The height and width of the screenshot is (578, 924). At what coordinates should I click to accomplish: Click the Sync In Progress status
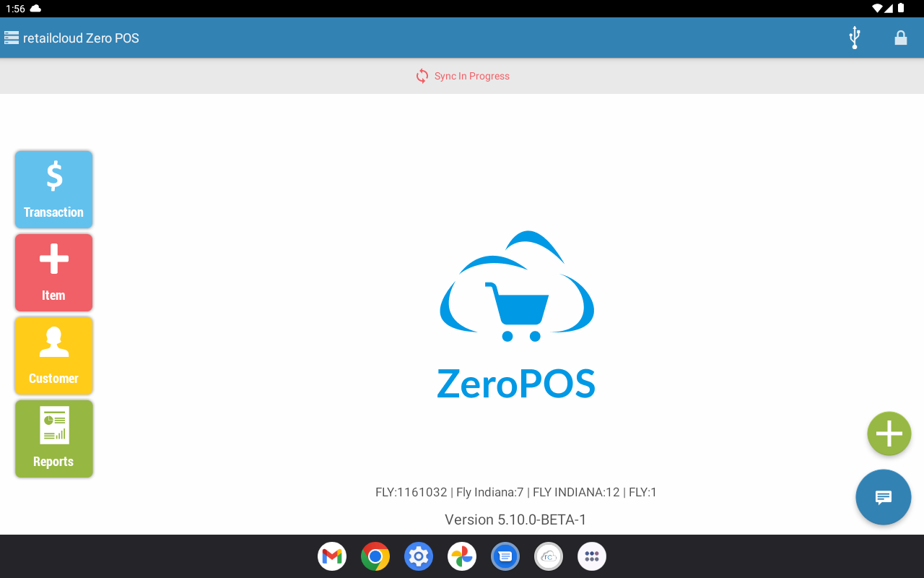(x=462, y=76)
